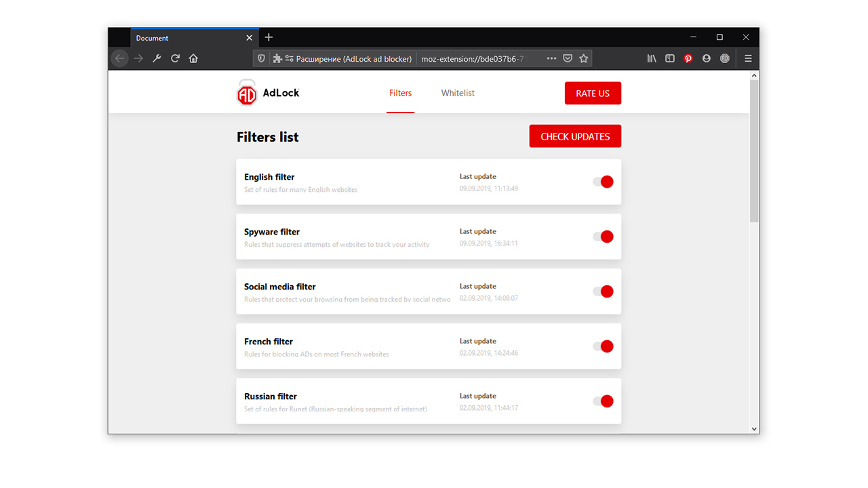868x488 pixels.
Task: Switch to the Whitelist tab
Action: click(x=458, y=94)
